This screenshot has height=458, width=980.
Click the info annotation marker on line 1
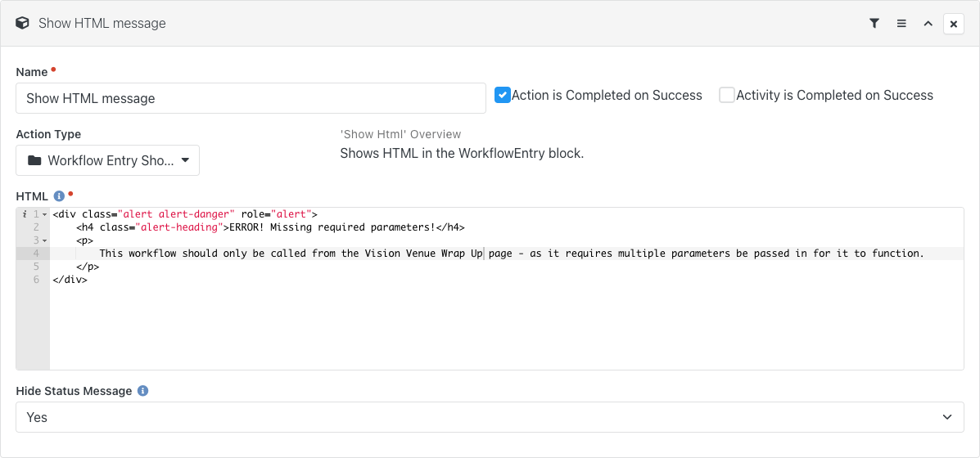click(x=24, y=214)
